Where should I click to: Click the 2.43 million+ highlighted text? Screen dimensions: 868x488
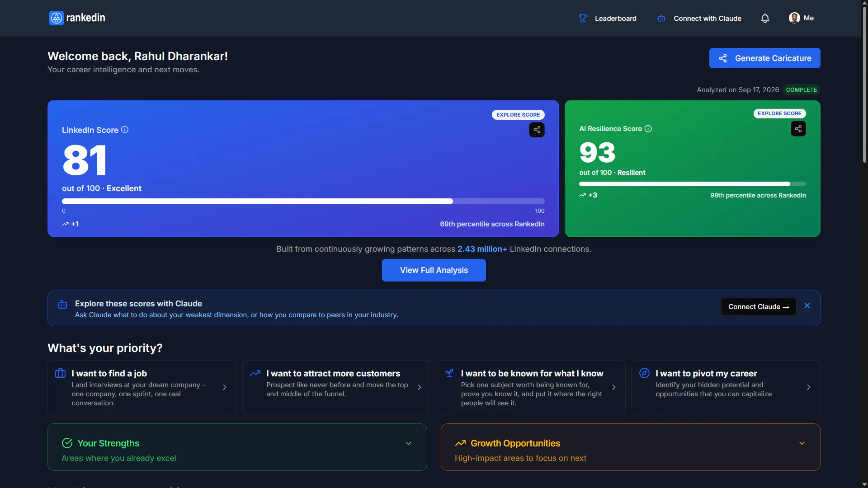click(x=482, y=249)
